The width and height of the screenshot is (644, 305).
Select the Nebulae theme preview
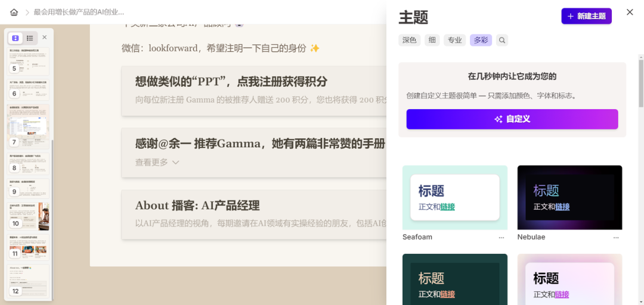click(x=569, y=197)
